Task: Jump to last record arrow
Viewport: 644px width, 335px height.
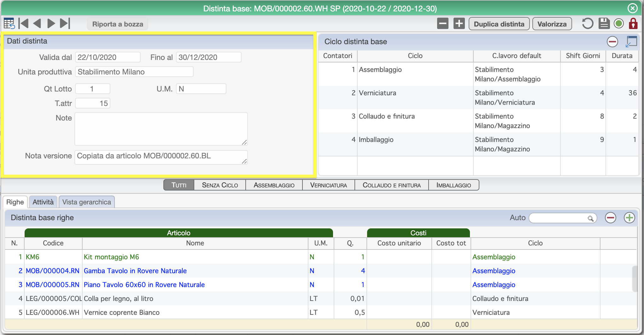Action: pyautogui.click(x=65, y=24)
